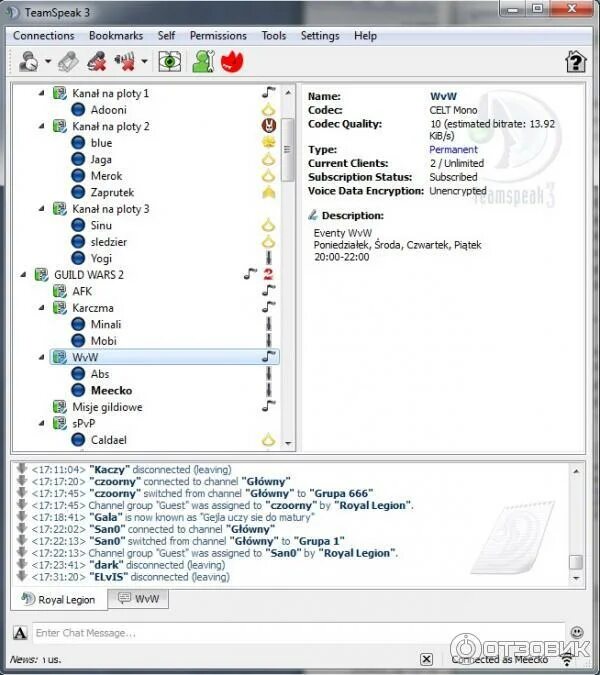Open the dropdown next to mute speakers
Screen dimensions: 600x675
click(145, 62)
